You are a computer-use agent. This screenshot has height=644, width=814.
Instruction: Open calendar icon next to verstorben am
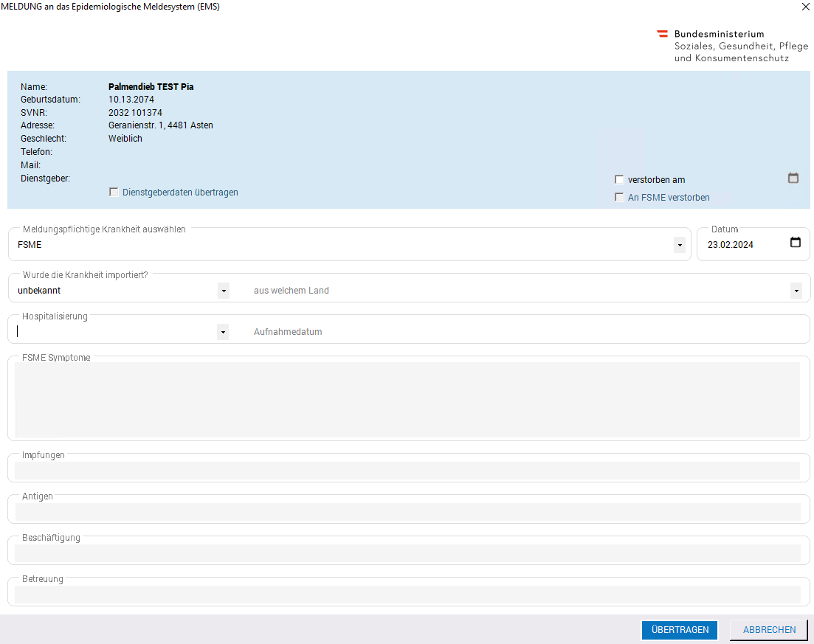[x=793, y=178]
